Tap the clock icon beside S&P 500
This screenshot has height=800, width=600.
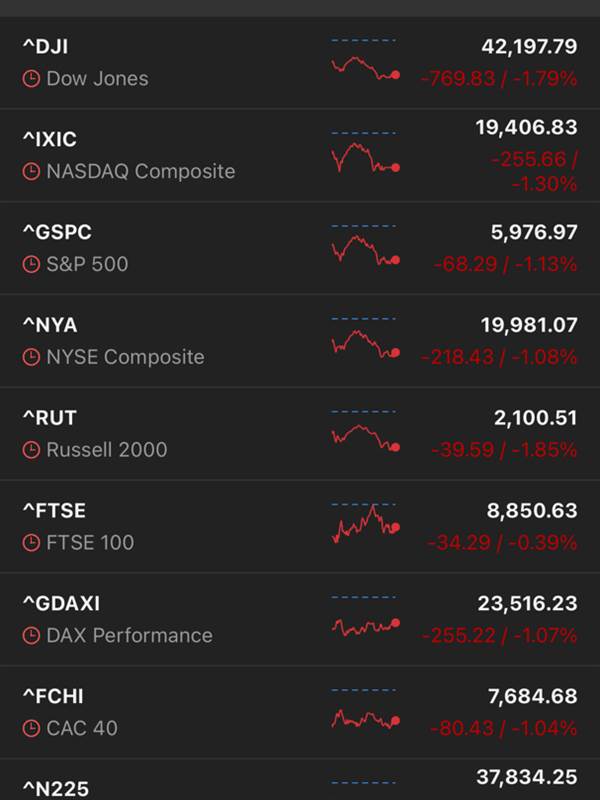tap(31, 264)
